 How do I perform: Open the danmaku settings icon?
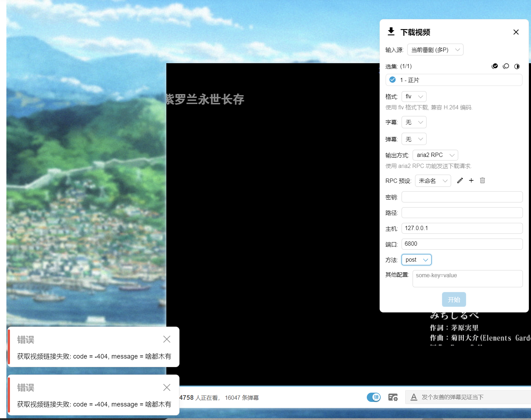click(393, 397)
